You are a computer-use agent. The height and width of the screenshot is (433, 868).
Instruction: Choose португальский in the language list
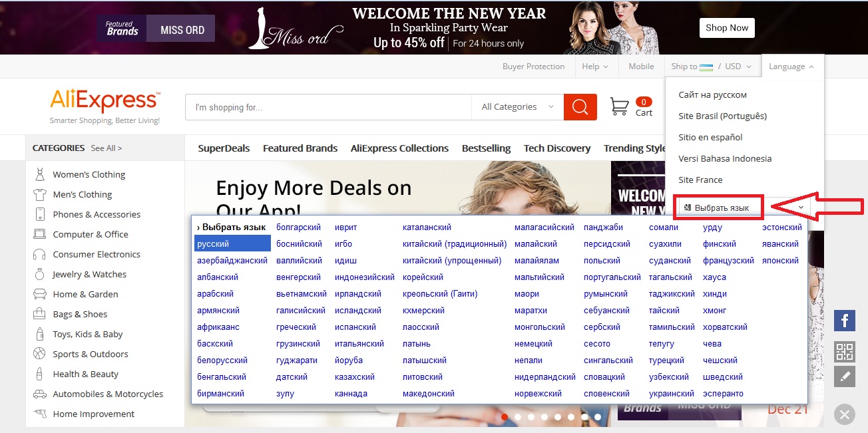point(612,277)
